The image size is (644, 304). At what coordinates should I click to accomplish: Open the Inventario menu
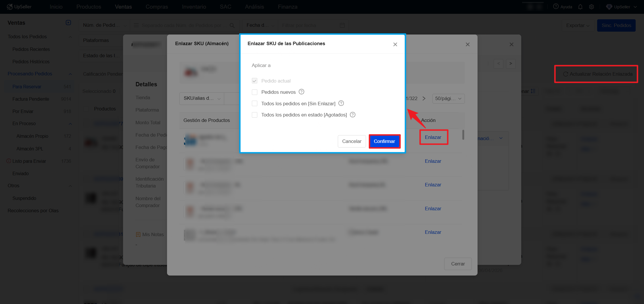coord(194,7)
